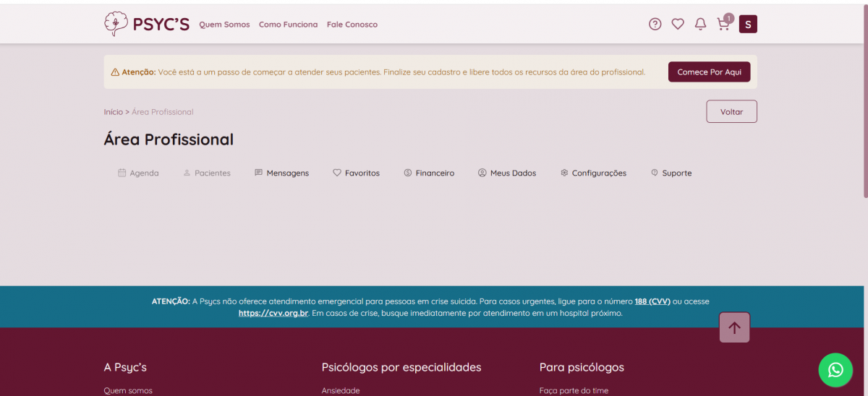Viewport: 868px width, 396px height.
Task: Go to the Financeiro tab
Action: [429, 173]
